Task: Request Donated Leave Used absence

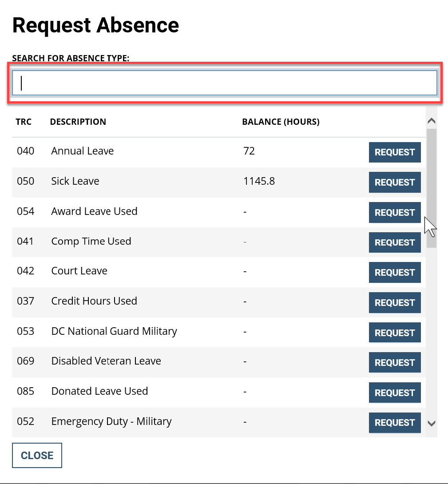Action: tap(394, 393)
